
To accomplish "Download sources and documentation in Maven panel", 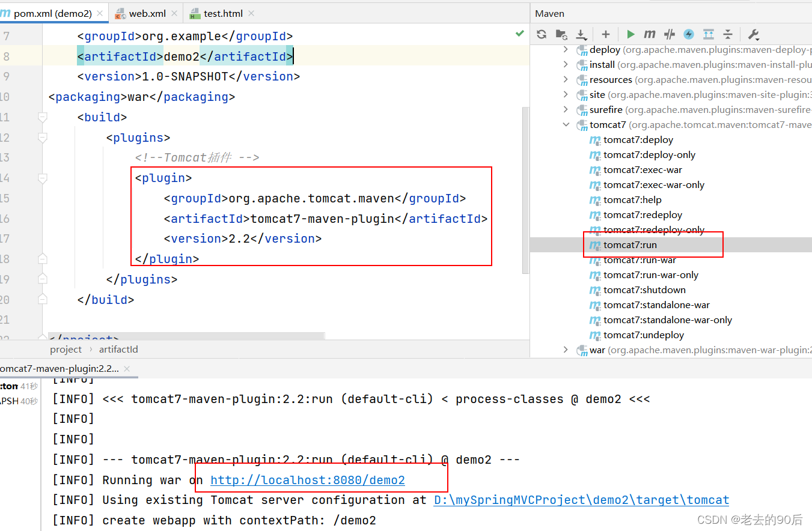I will (581, 34).
